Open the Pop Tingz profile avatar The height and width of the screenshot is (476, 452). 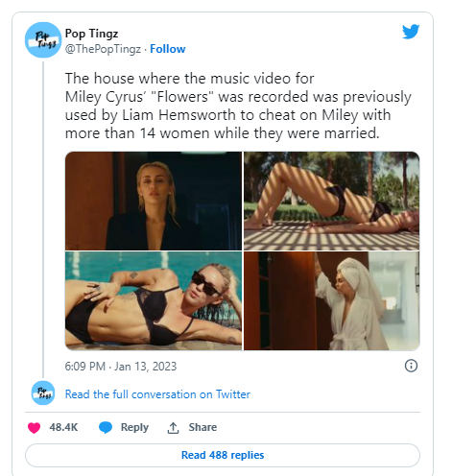[43, 40]
